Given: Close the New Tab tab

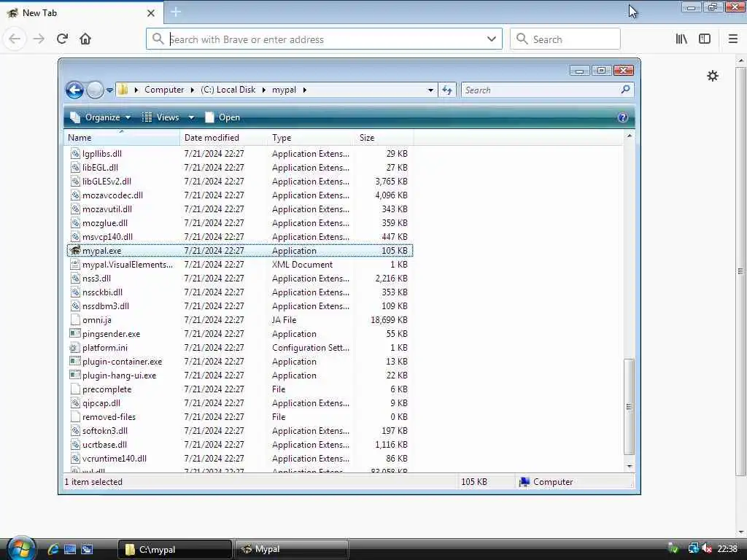Looking at the screenshot, I should click(151, 13).
